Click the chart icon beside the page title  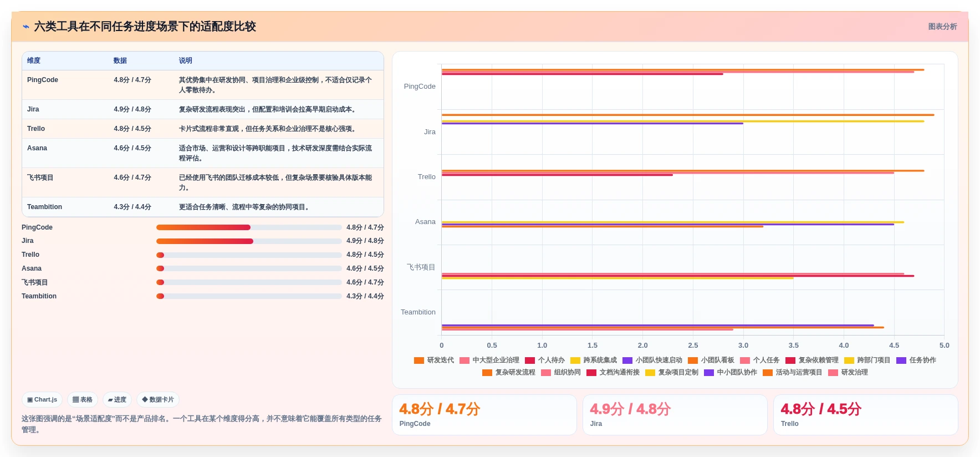click(x=26, y=27)
